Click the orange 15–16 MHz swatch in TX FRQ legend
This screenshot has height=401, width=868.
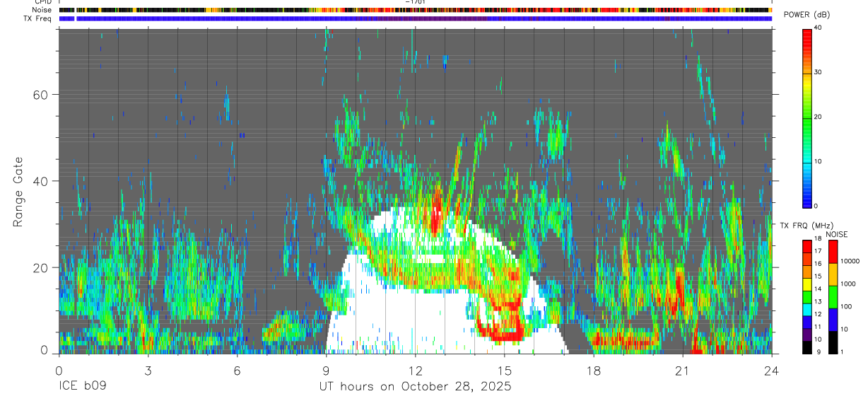coord(807,271)
